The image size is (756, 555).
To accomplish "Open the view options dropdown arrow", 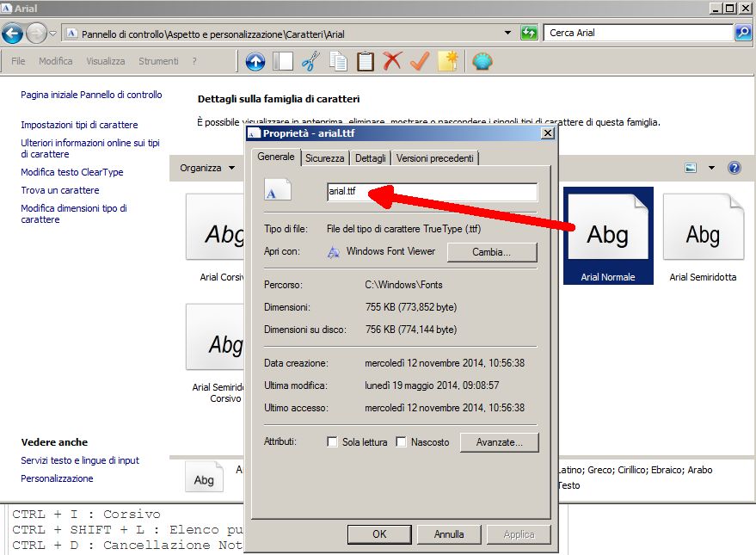I will [711, 168].
